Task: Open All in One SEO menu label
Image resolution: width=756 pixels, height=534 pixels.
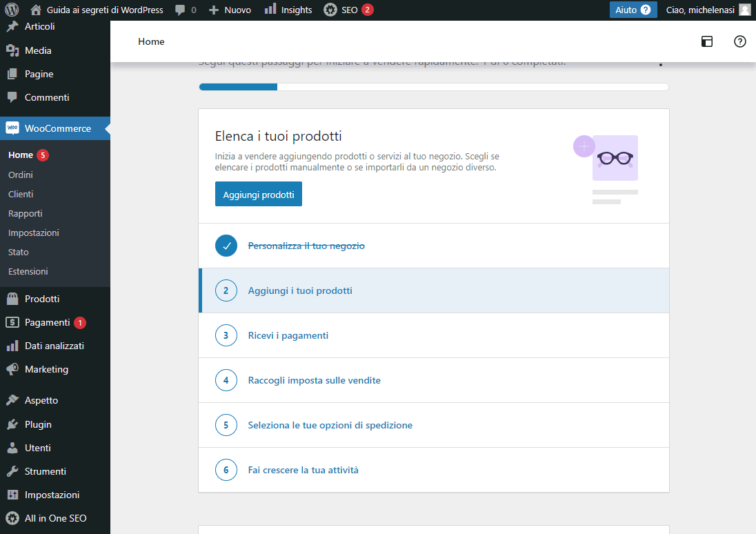Action: point(55,519)
